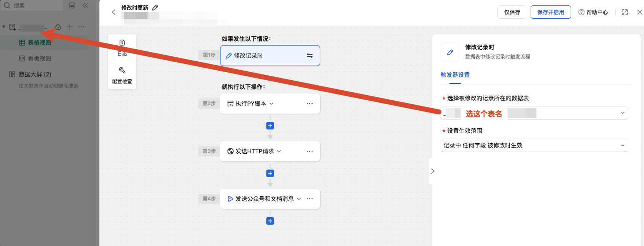The height and width of the screenshot is (246, 644).
Task: Swap the trigger using the 修改记录时 switch icon
Action: [x=310, y=56]
